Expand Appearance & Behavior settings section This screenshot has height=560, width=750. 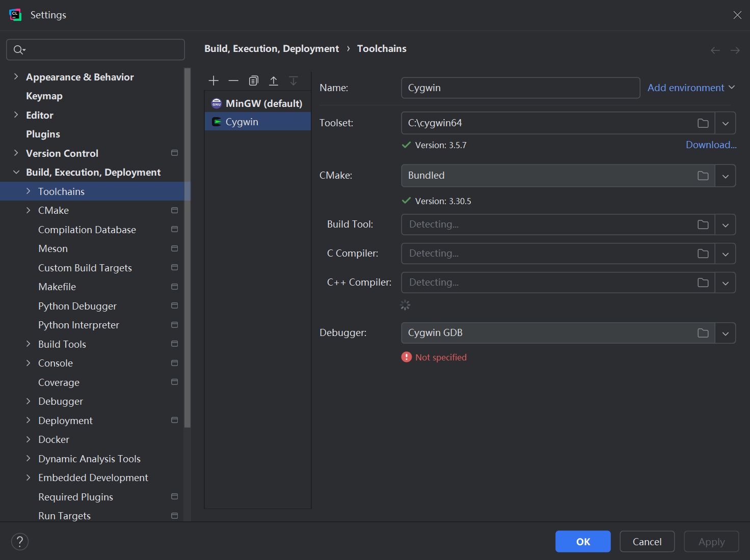coord(16,77)
